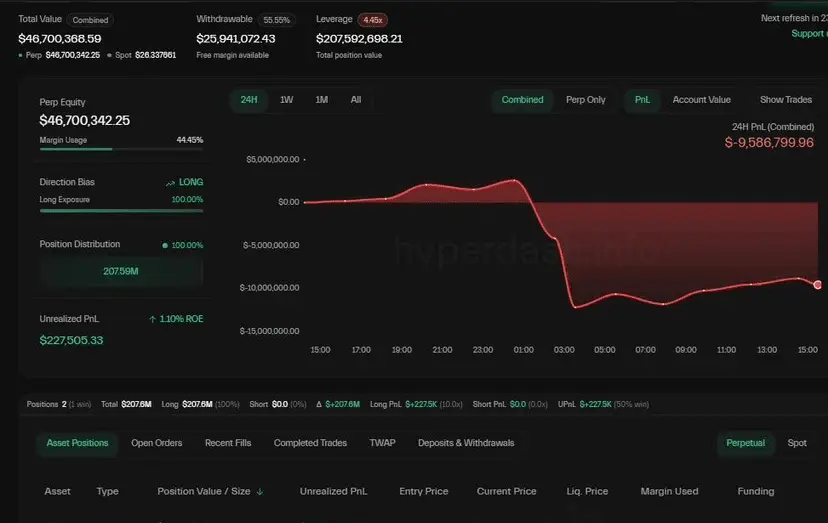
Task: Click the LONG direction trend icon
Action: [170, 183]
